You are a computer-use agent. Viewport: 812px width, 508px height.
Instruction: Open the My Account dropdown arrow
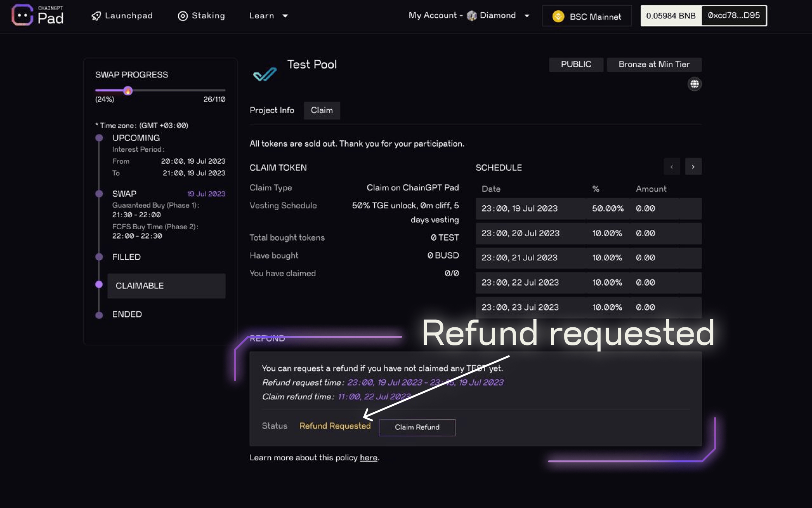point(527,16)
